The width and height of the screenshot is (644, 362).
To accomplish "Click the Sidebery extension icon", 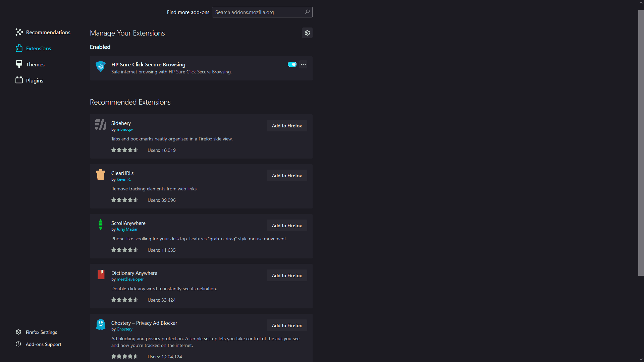I will (100, 125).
